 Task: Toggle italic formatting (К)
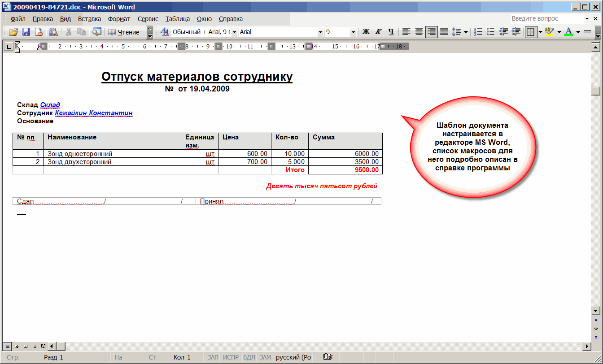(378, 32)
